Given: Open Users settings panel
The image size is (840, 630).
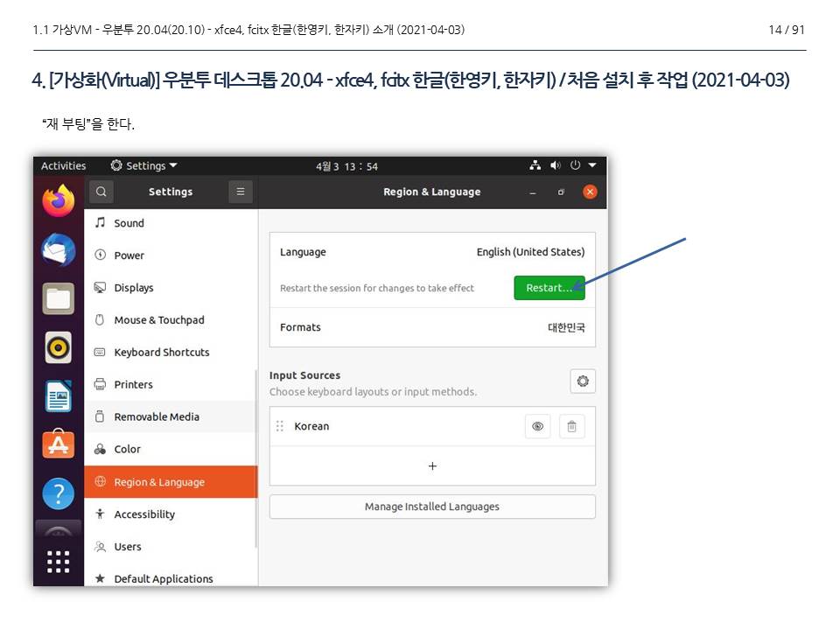Looking at the screenshot, I should 171,546.
